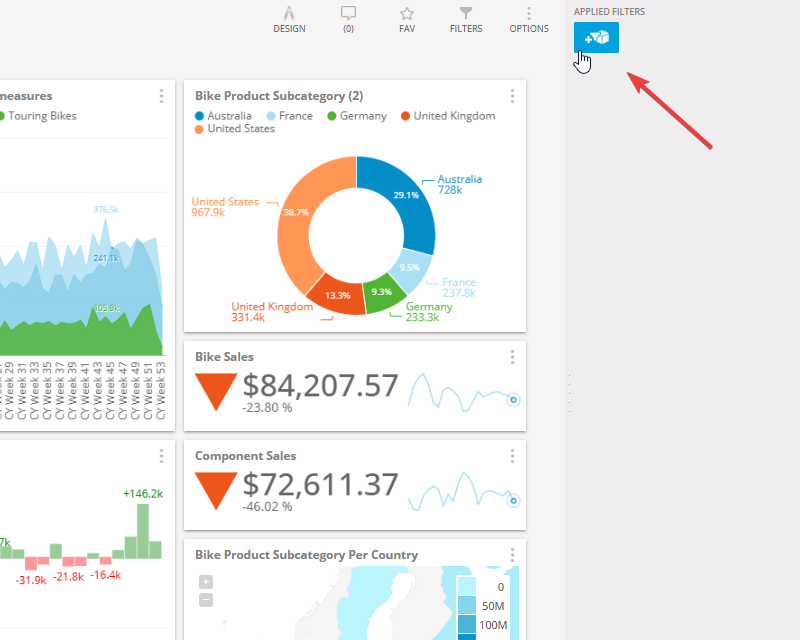Open Bike Product Subcategory Per Country menu

[x=512, y=555]
